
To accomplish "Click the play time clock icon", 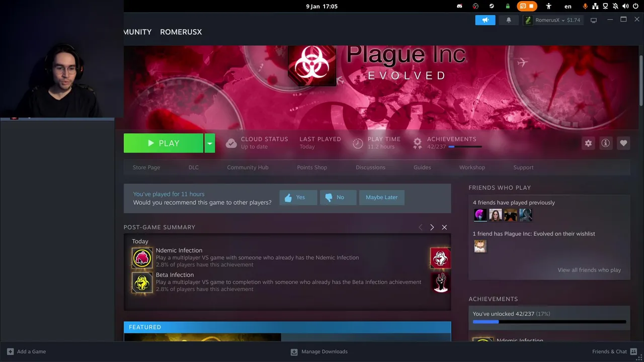I will [x=358, y=143].
